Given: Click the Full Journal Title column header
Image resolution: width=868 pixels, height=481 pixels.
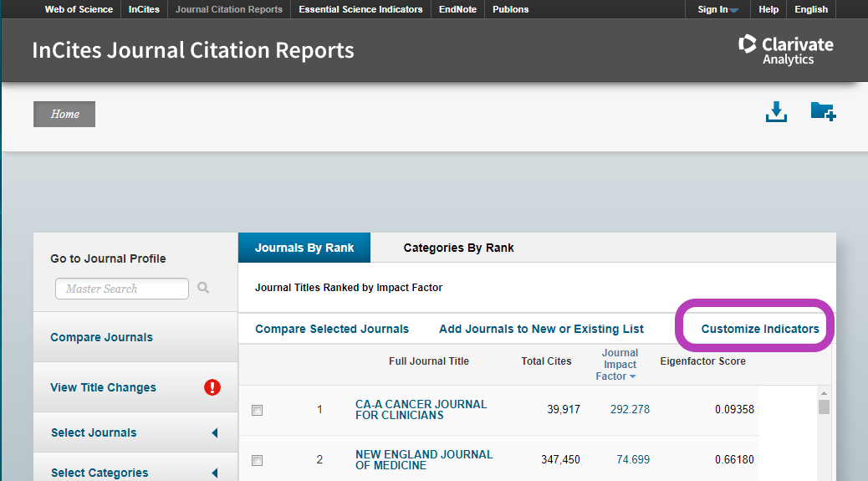Looking at the screenshot, I should [x=428, y=361].
